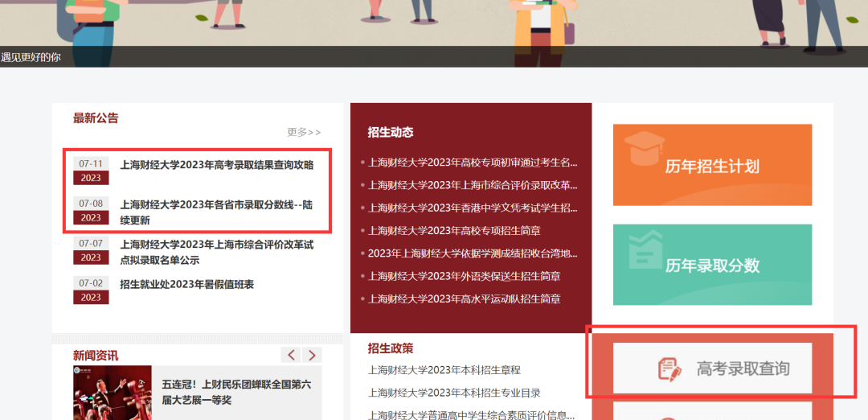Click the 07-11 2023 date badge
This screenshot has height=420, width=868.
[x=91, y=171]
